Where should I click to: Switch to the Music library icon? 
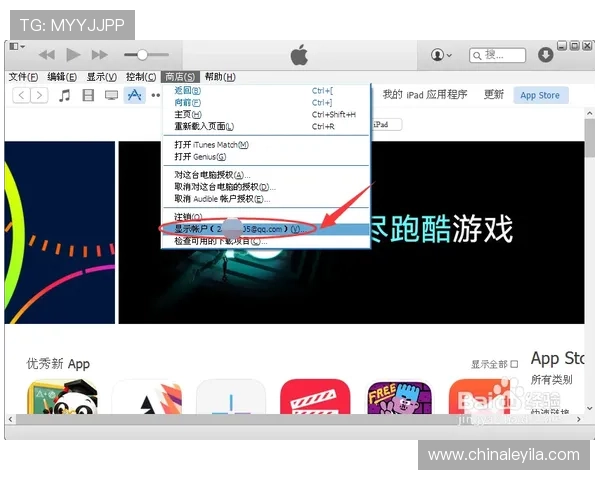click(x=65, y=95)
